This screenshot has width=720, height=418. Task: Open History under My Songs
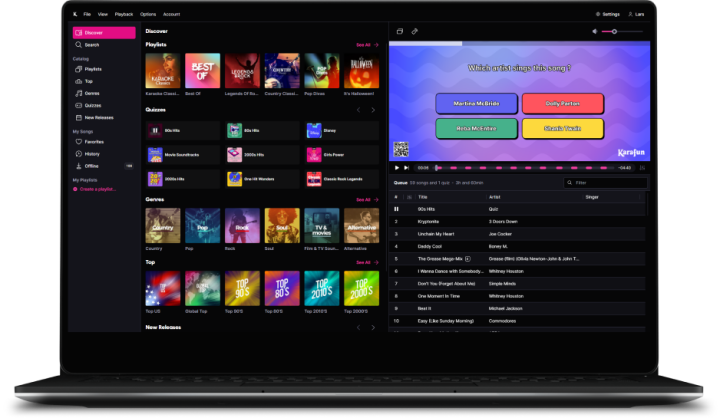point(87,154)
